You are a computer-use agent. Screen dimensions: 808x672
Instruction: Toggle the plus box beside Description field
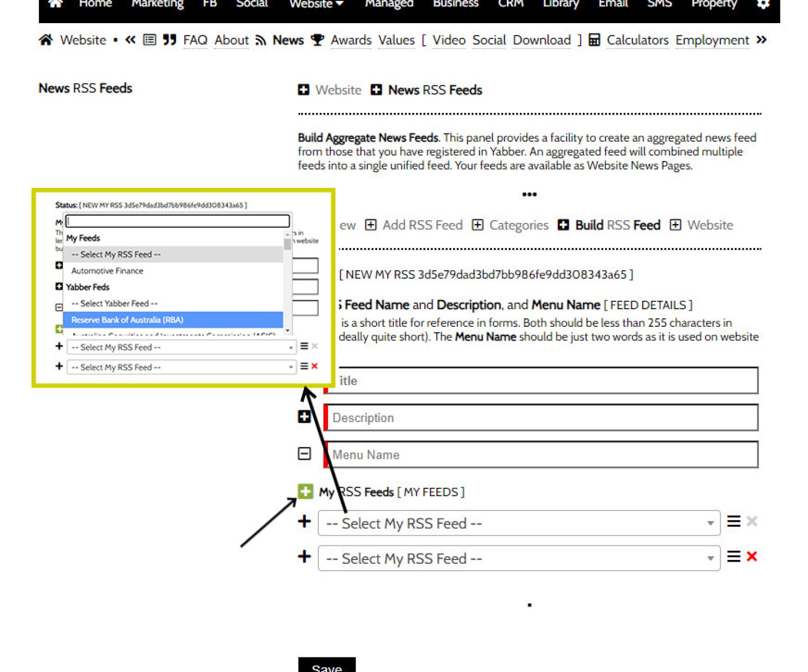coord(304,417)
